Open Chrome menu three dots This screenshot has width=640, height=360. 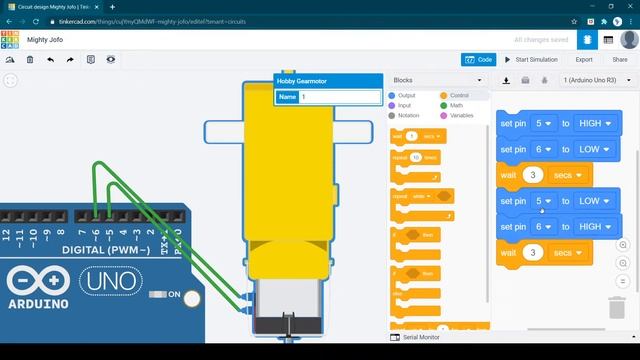[631, 22]
